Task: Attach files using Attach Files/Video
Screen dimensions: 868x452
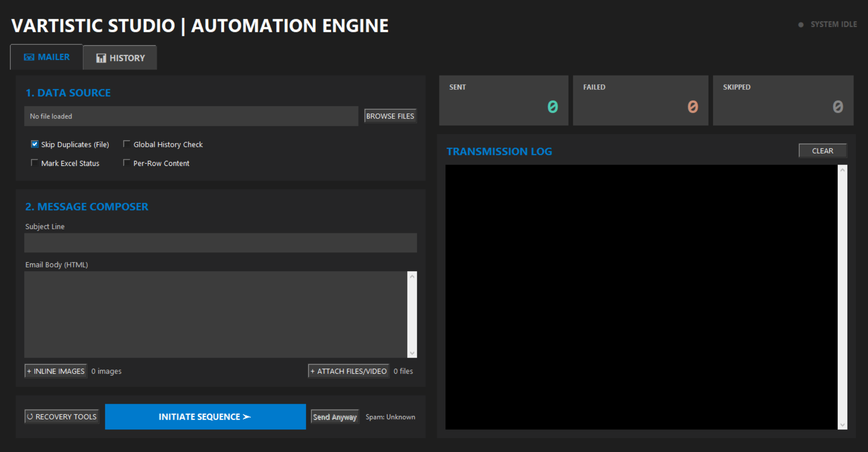Action: tap(348, 370)
